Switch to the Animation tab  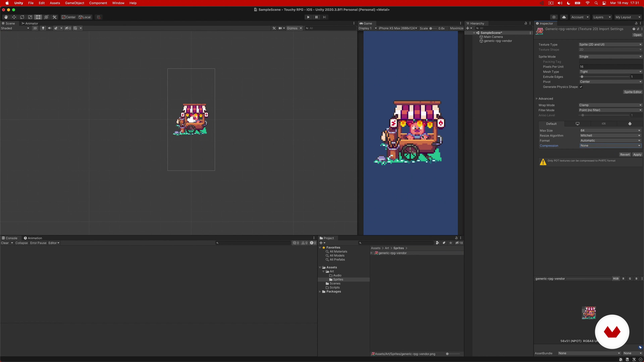[33, 238]
